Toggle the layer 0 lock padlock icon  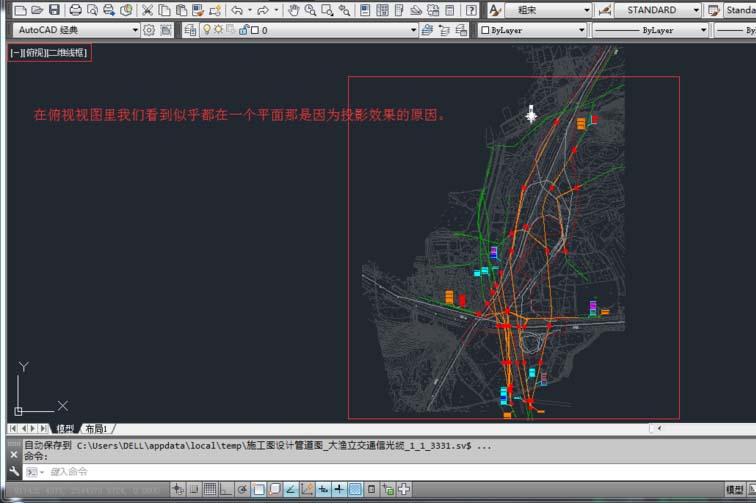pyautogui.click(x=243, y=30)
